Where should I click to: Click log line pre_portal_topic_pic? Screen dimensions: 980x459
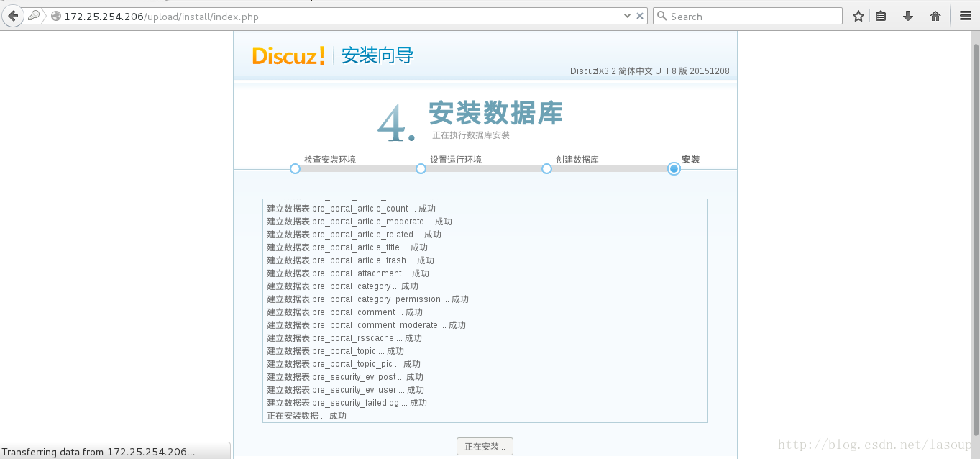tap(344, 364)
